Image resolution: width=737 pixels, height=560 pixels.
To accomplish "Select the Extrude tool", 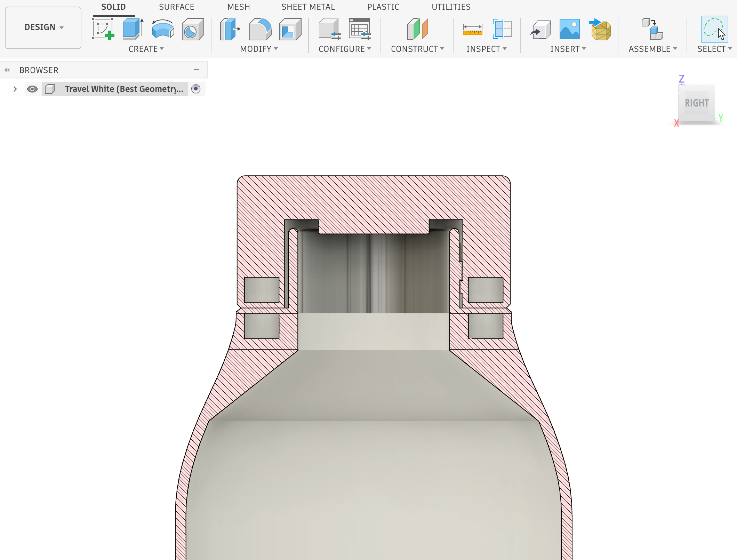I will pyautogui.click(x=133, y=29).
